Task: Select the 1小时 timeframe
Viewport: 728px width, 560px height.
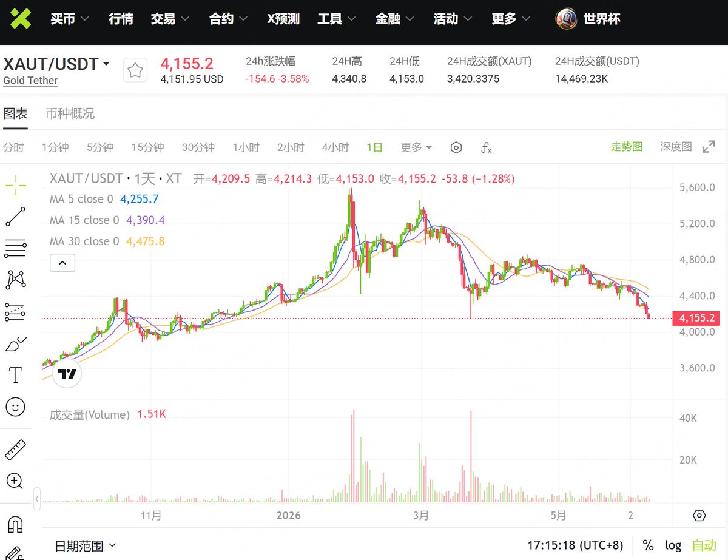Action: click(x=246, y=147)
